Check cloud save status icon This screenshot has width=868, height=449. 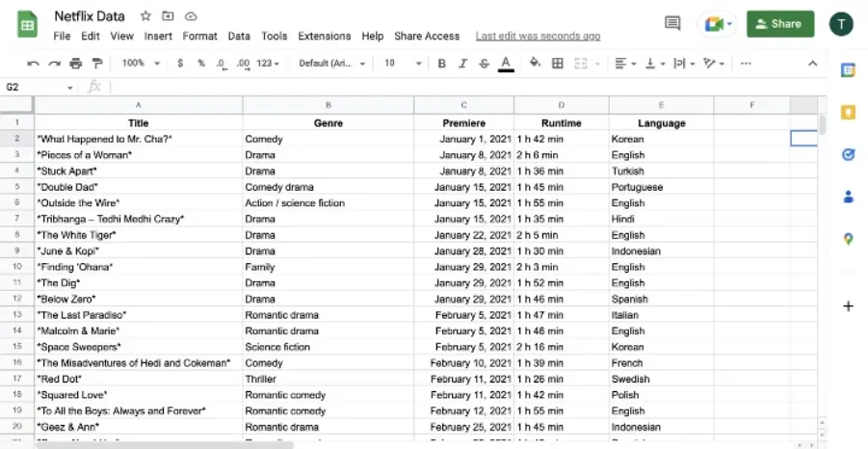point(191,16)
